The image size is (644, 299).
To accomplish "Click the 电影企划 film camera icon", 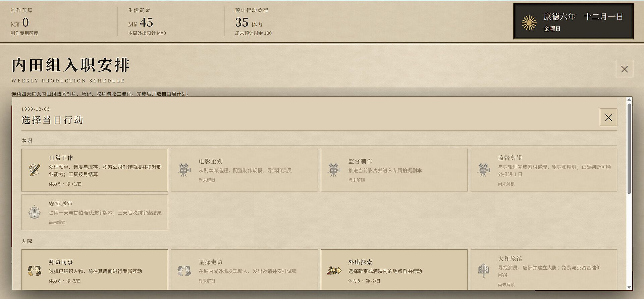I will click(184, 170).
